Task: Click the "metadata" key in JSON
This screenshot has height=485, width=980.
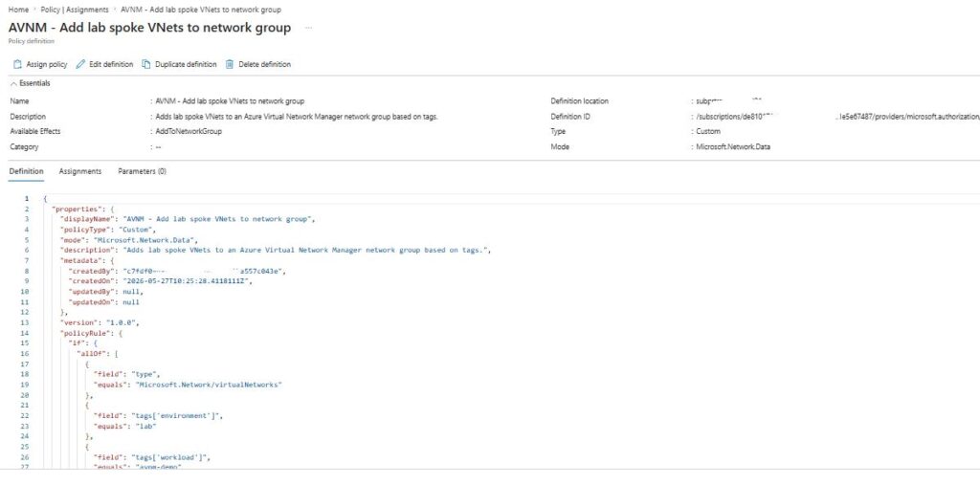Action: click(83, 260)
